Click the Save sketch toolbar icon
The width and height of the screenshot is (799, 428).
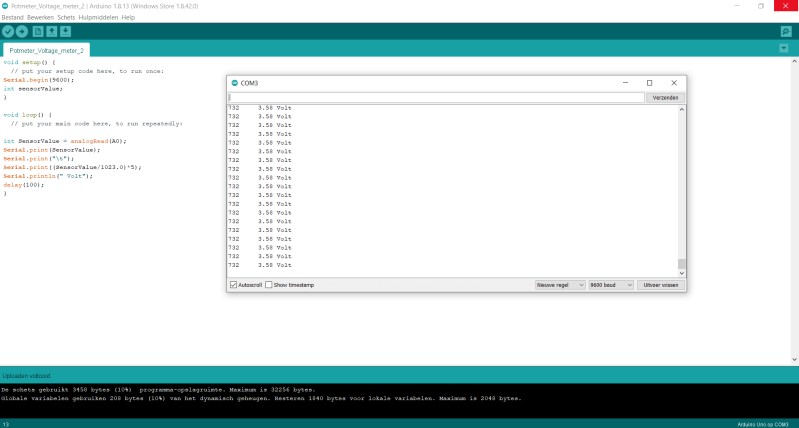(66, 31)
